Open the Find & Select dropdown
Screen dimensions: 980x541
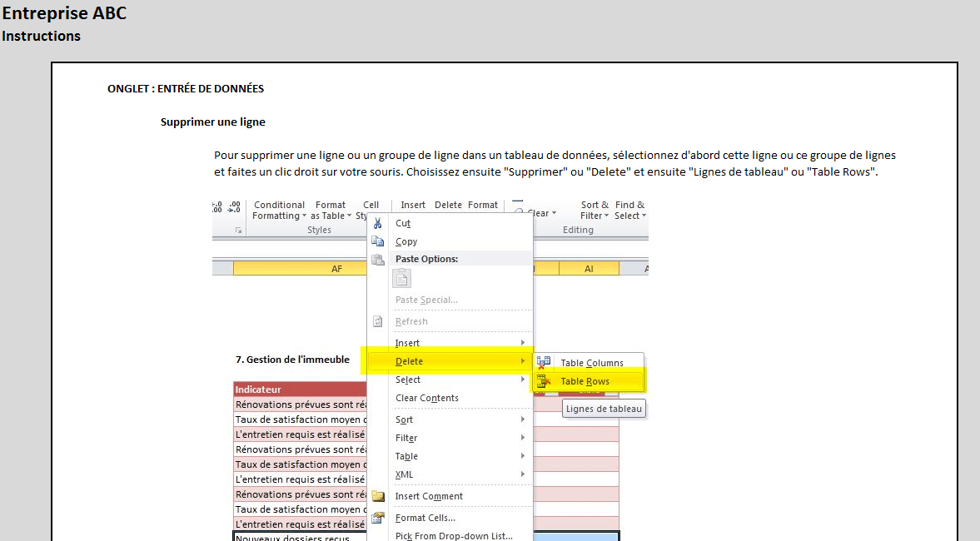[x=630, y=211]
